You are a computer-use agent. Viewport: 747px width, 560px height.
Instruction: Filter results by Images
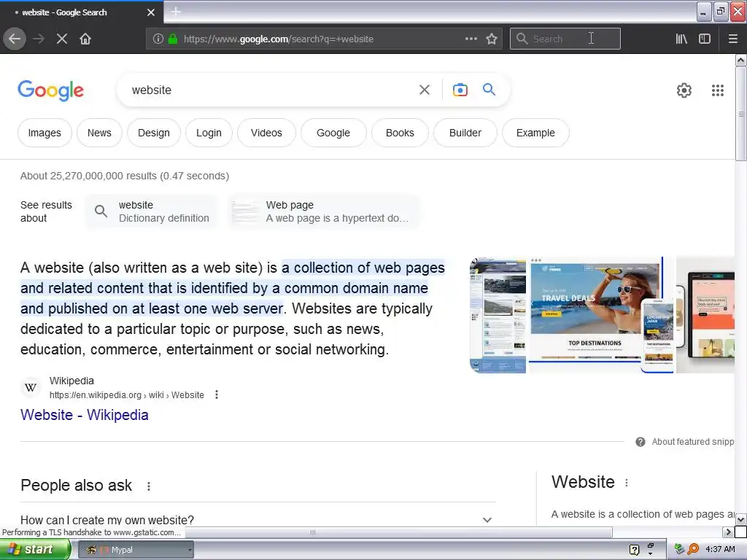coord(44,133)
